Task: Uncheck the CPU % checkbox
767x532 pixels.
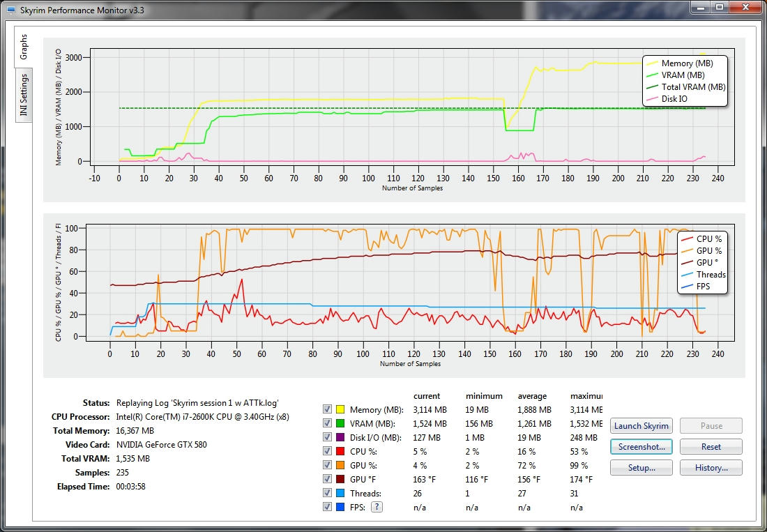Action: pyautogui.click(x=327, y=452)
